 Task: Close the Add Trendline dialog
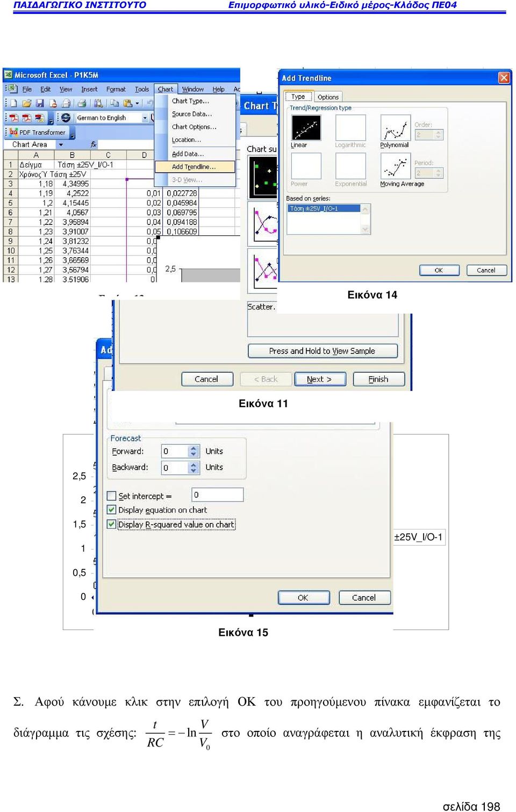(x=504, y=78)
